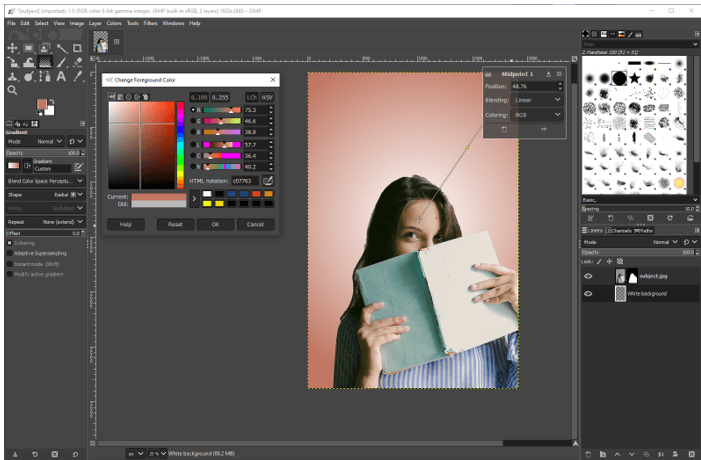Select the Zoom magnifier tool

[13, 91]
